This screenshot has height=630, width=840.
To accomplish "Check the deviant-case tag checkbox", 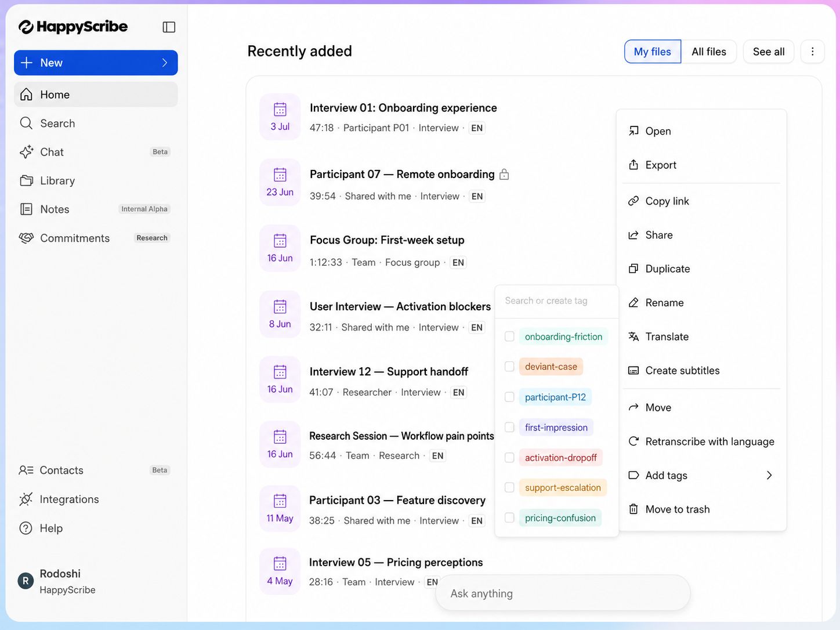I will coord(509,367).
